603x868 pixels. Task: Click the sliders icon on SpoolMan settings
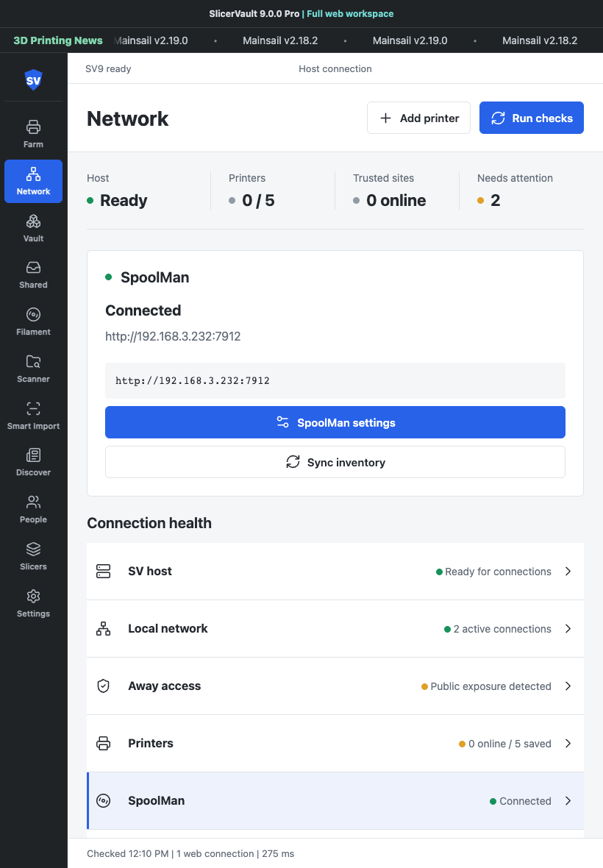coord(282,422)
